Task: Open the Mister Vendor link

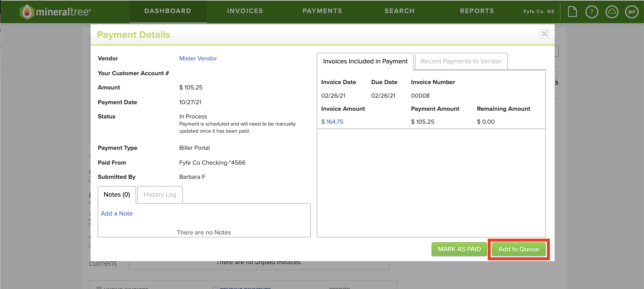Action: pos(198,58)
